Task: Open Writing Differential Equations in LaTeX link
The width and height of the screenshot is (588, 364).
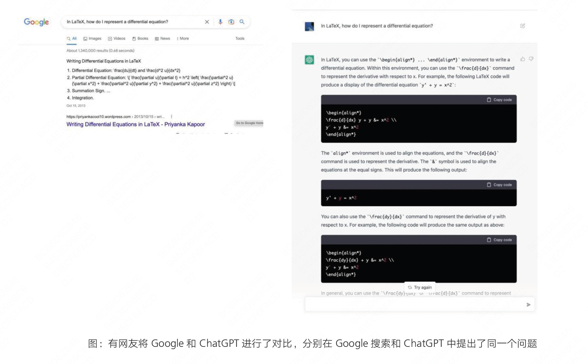Action: click(136, 124)
